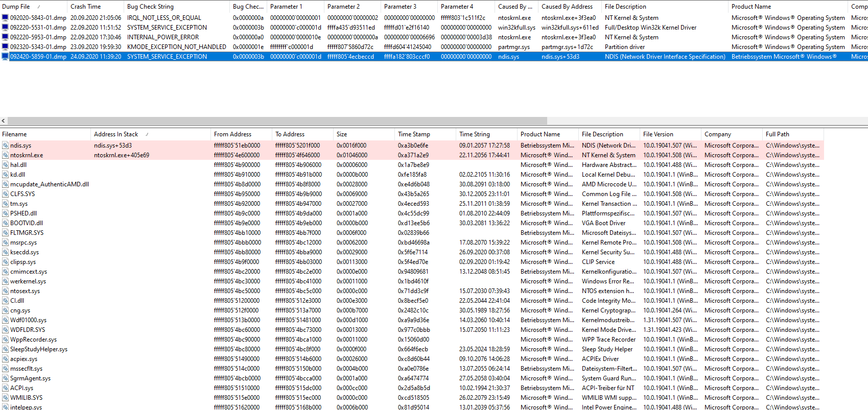Select the acpiex.sys driver row
868x410 pixels.
[412, 359]
